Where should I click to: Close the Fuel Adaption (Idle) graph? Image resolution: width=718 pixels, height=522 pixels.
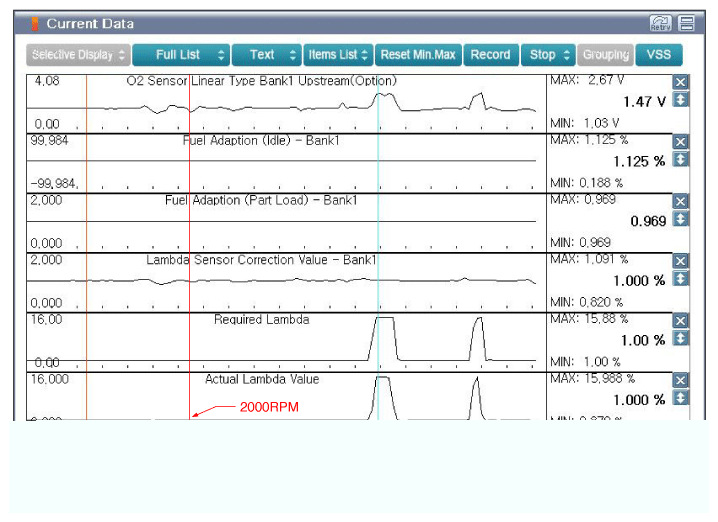tap(681, 142)
